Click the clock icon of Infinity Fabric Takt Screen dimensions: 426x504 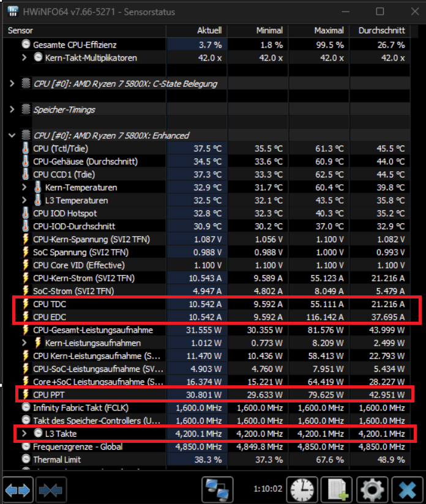(26, 407)
